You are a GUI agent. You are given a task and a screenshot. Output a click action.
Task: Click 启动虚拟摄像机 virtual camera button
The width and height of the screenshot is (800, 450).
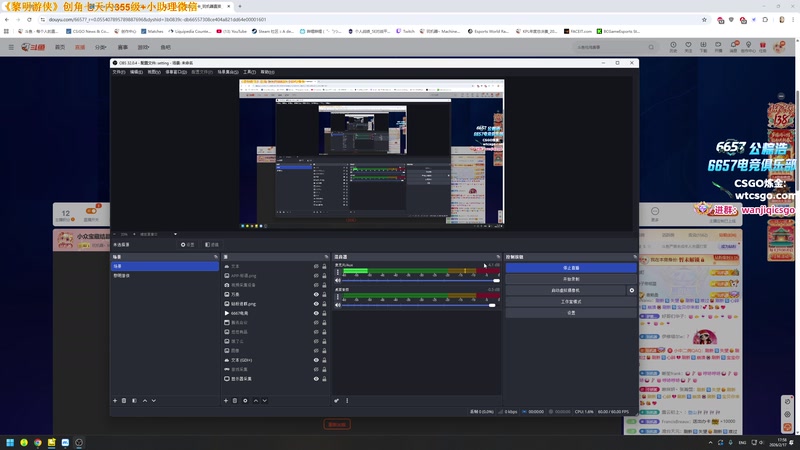565,290
